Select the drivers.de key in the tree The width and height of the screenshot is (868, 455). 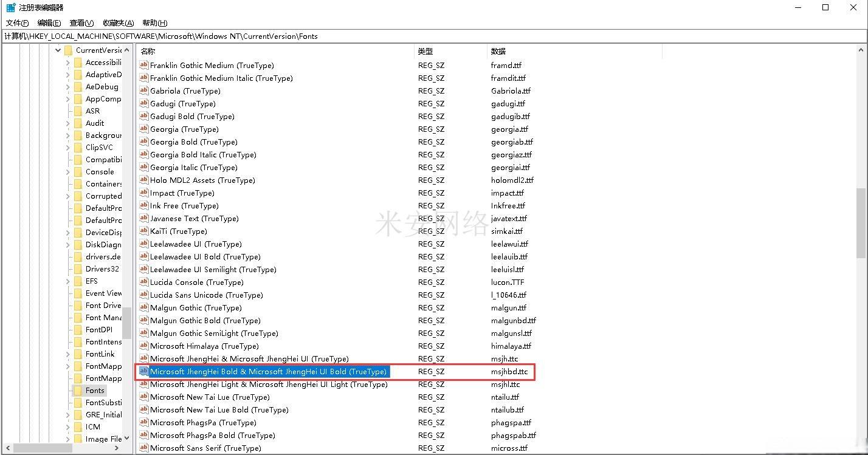pos(103,256)
